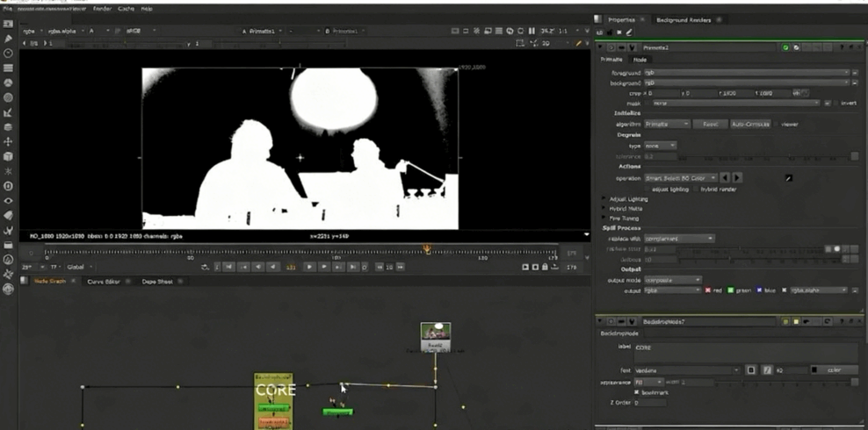Click the Reset button
The image size is (868, 430).
710,125
